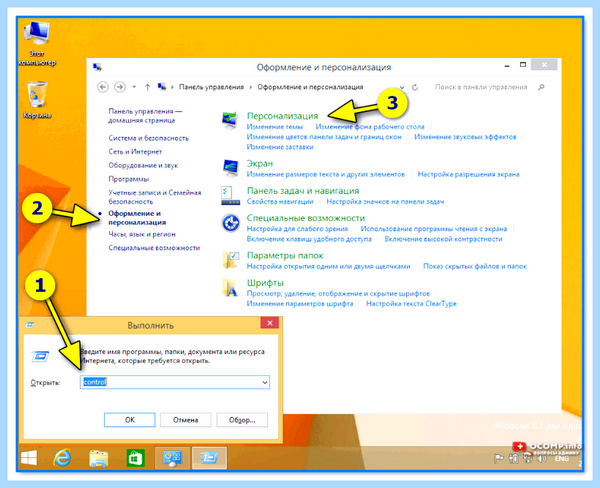Click Показ скрытых файлов и папок
Viewport: 600px width, 488px height.
coord(475,266)
